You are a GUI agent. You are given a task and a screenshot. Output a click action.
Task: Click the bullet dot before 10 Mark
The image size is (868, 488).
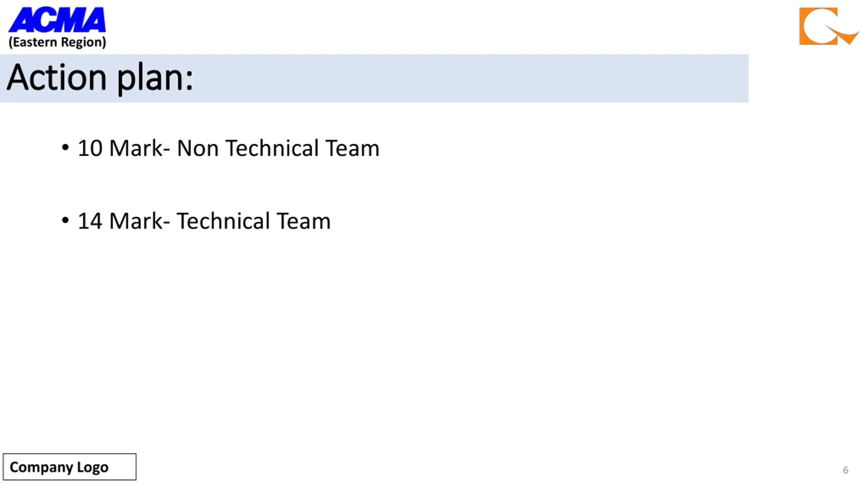click(65, 148)
